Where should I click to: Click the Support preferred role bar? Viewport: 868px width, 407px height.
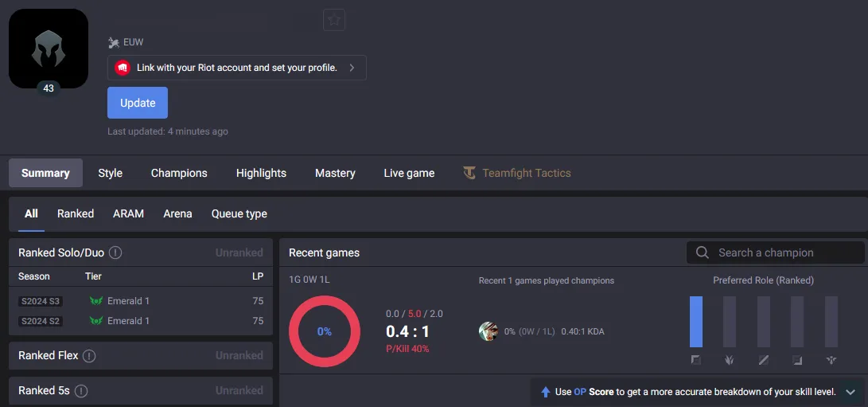[831, 322]
